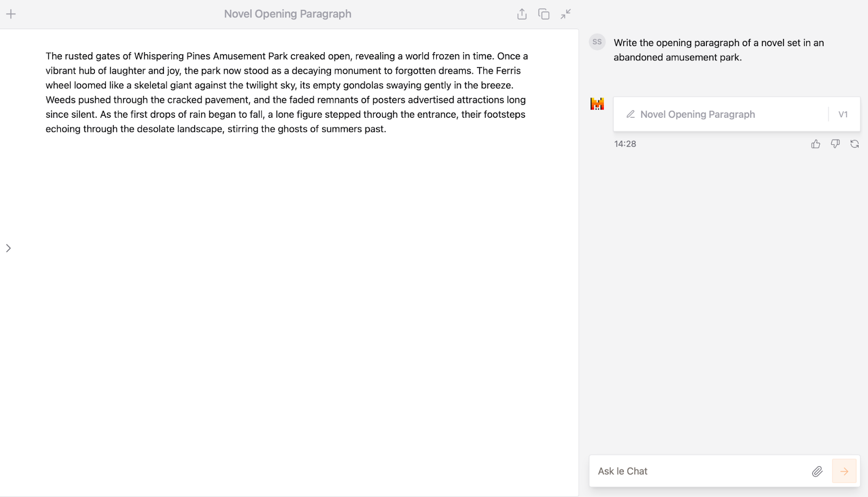868x497 pixels.
Task: Click the user prompt about abandoned amusement park
Action: pos(719,50)
